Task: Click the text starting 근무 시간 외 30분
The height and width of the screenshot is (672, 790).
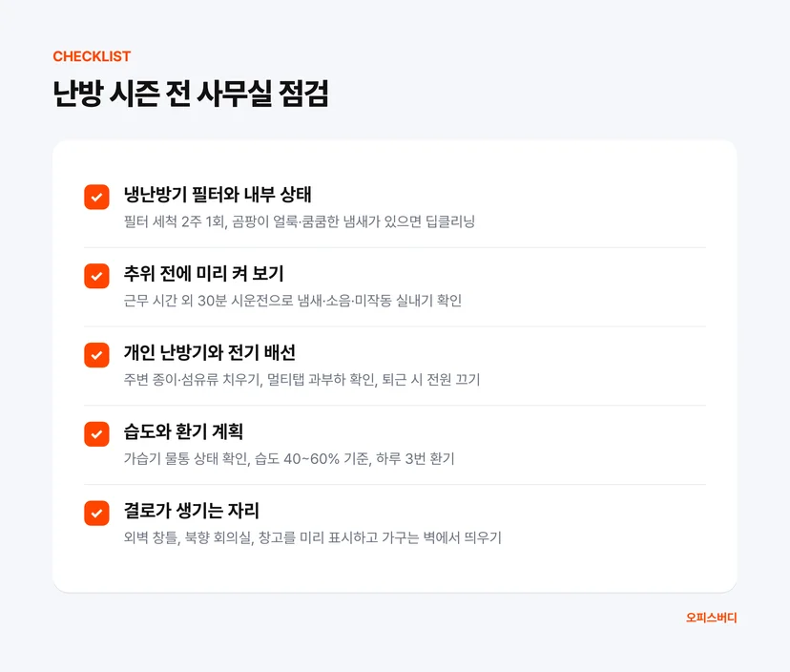Action: coord(293,301)
